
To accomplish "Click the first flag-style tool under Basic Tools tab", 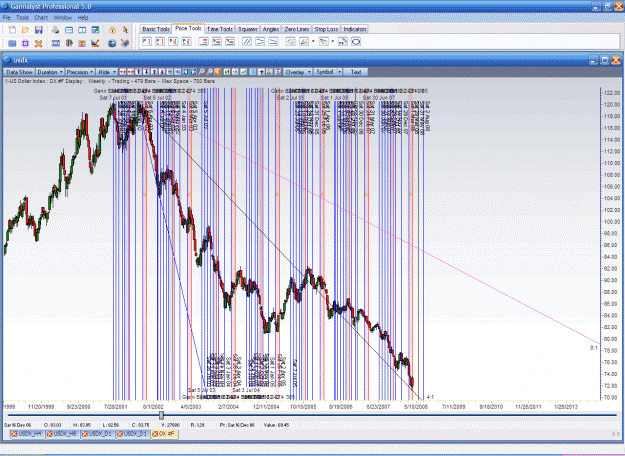I will click(x=147, y=41).
